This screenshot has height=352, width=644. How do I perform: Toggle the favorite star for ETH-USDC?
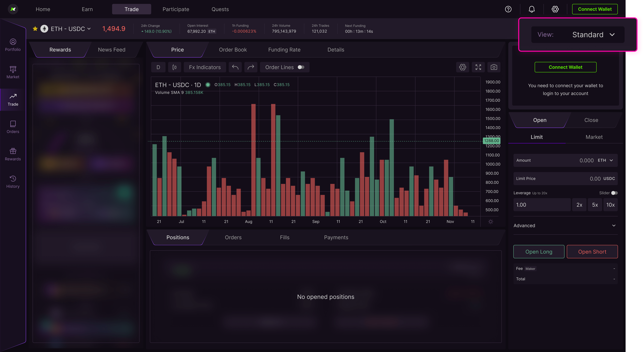pos(35,29)
